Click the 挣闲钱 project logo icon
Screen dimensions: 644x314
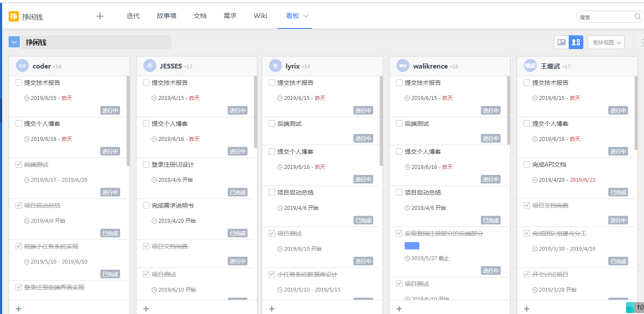pos(14,17)
